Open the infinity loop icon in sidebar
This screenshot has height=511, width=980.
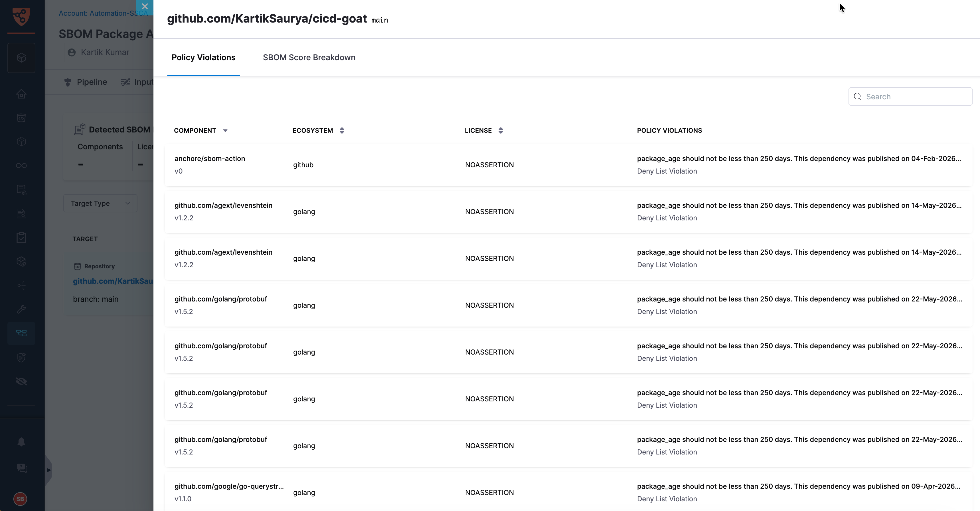click(x=21, y=165)
